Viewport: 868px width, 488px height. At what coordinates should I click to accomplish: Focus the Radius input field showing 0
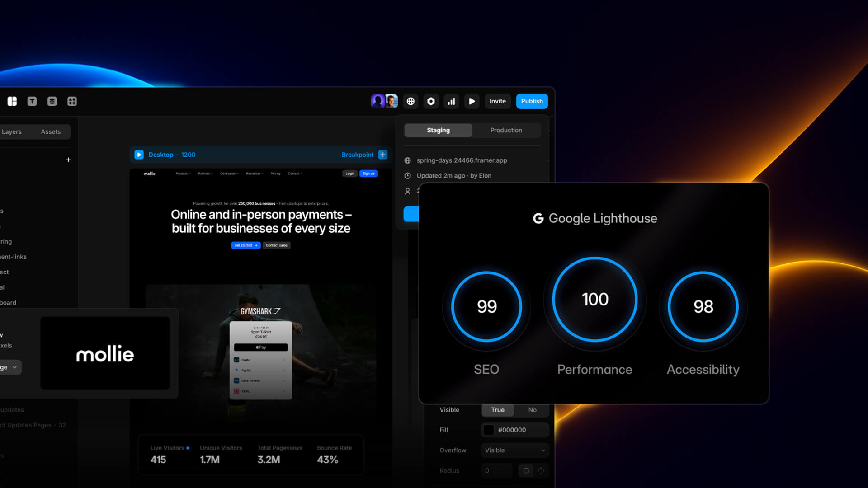pyautogui.click(x=496, y=470)
